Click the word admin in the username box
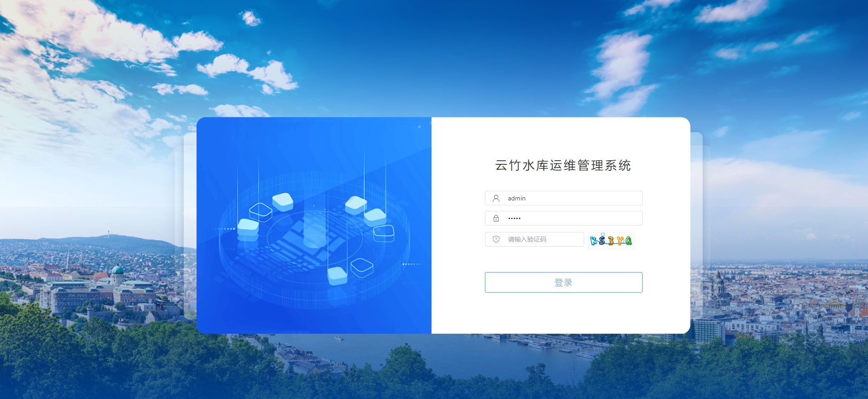Screen dimensions: 868x399 (x=517, y=198)
